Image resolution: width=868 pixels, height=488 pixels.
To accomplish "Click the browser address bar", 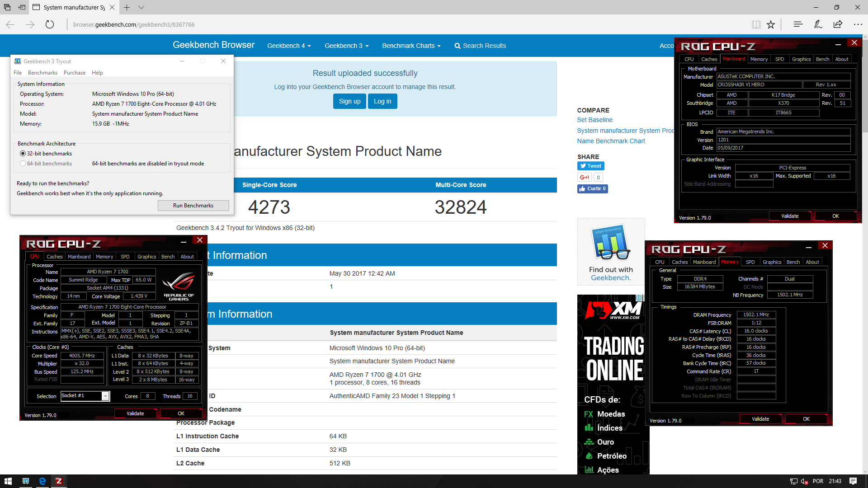I will (x=407, y=24).
